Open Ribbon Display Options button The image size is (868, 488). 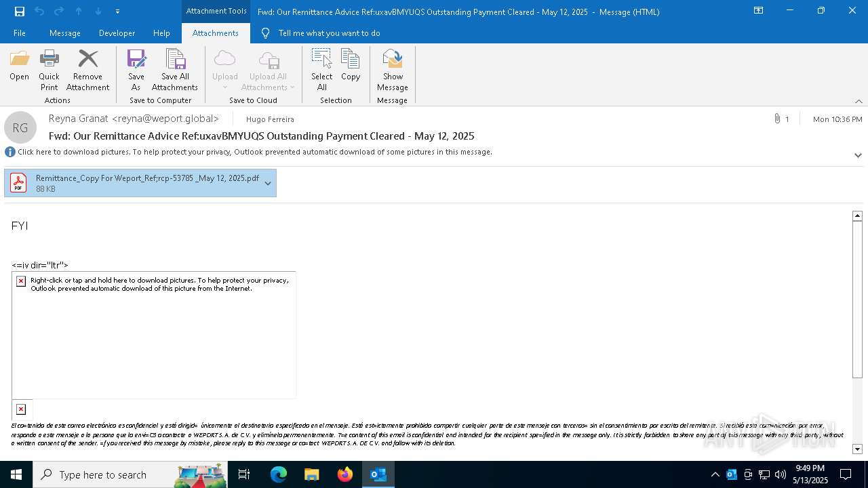[x=759, y=11]
